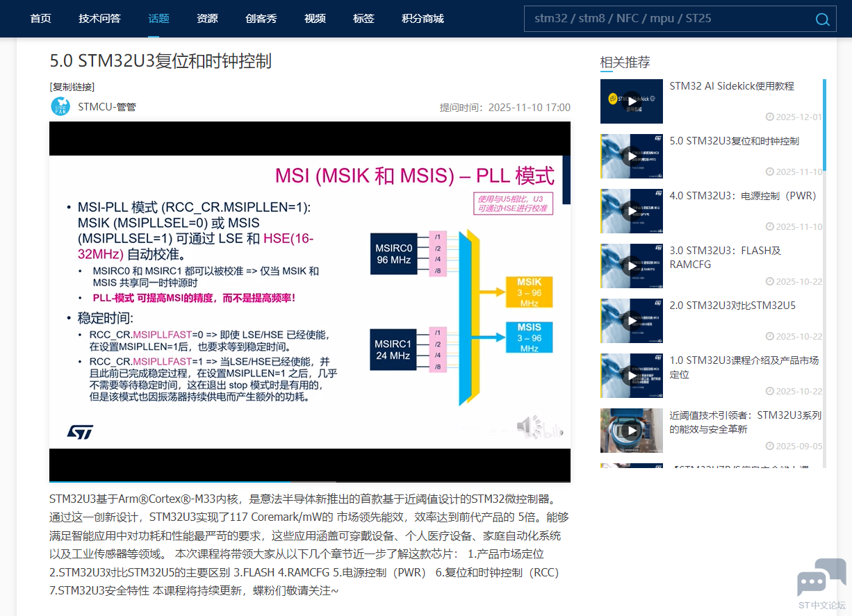This screenshot has height=616, width=852.
Task: Click the search magnifier icon
Action: click(822, 19)
